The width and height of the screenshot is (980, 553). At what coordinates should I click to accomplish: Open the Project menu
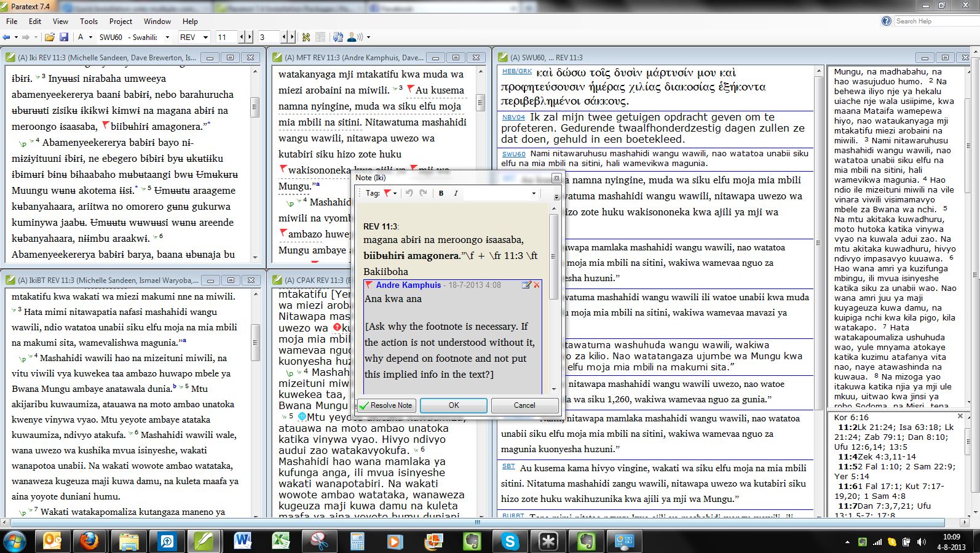click(x=121, y=21)
